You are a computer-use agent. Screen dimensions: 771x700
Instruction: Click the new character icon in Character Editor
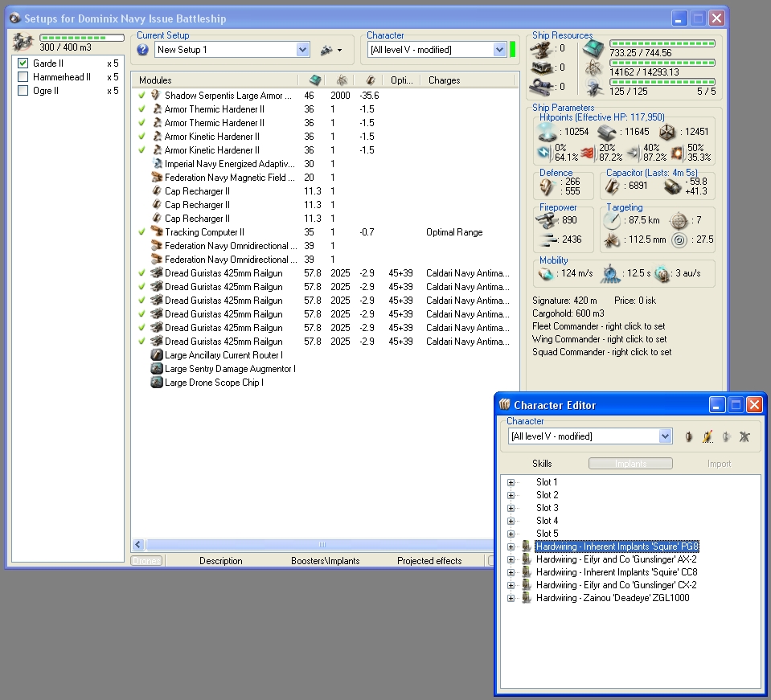pos(689,436)
